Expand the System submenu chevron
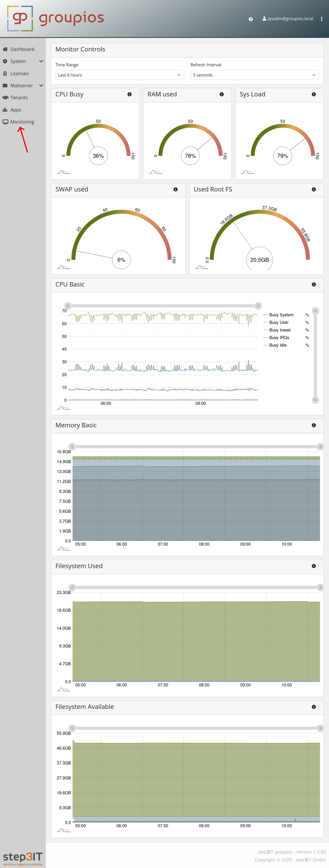This screenshot has width=329, height=868. click(x=41, y=61)
